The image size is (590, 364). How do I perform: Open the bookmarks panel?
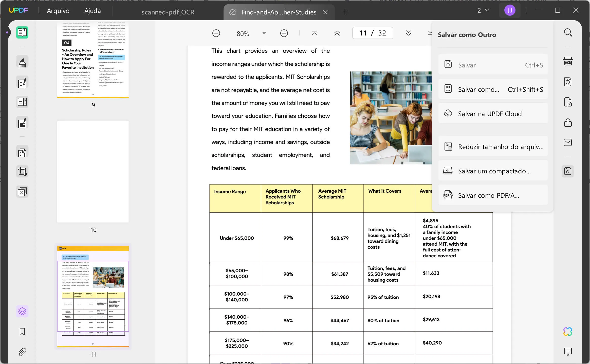click(x=22, y=332)
